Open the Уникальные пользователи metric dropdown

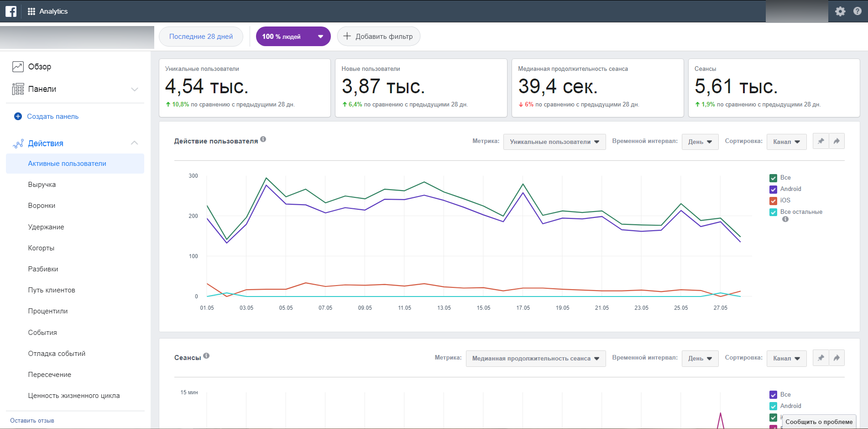click(x=554, y=142)
